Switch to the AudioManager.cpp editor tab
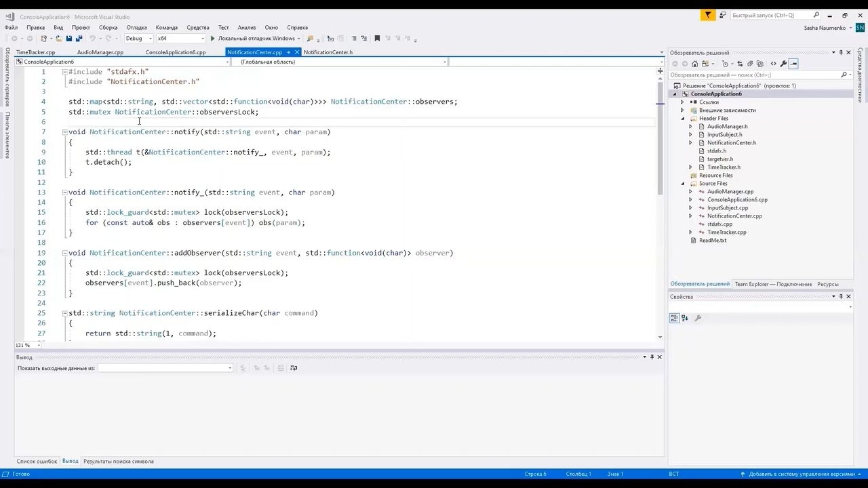Screen dimensions: 868x488 click(100, 52)
